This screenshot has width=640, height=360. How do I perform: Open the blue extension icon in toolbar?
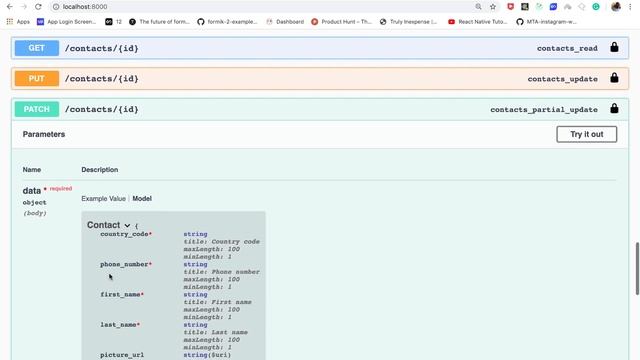click(x=553, y=7)
